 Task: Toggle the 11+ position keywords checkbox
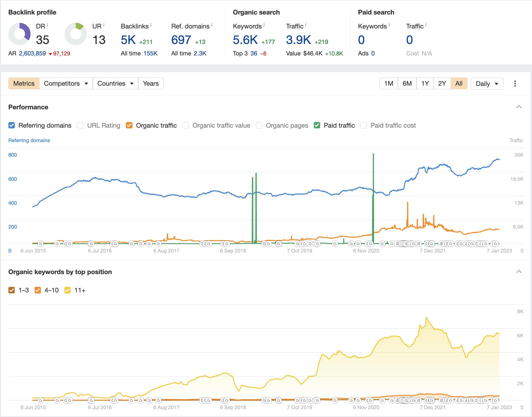(68, 290)
